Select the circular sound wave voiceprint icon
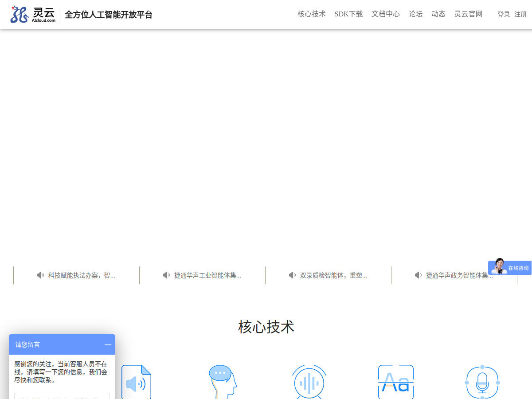Image resolution: width=532 pixels, height=399 pixels. (x=309, y=382)
